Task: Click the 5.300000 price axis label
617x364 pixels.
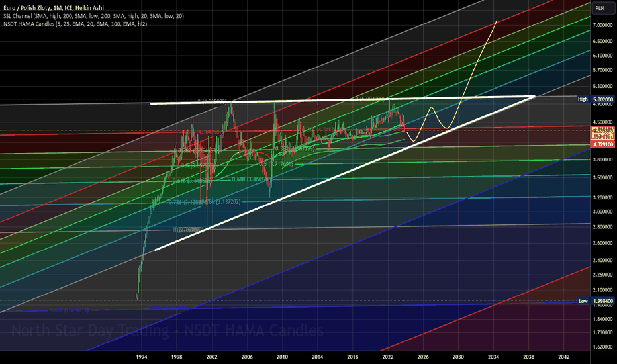Action: click(603, 86)
